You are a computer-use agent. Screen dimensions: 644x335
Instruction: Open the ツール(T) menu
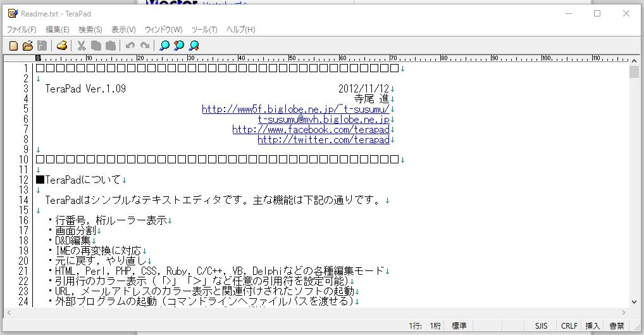[x=204, y=30]
